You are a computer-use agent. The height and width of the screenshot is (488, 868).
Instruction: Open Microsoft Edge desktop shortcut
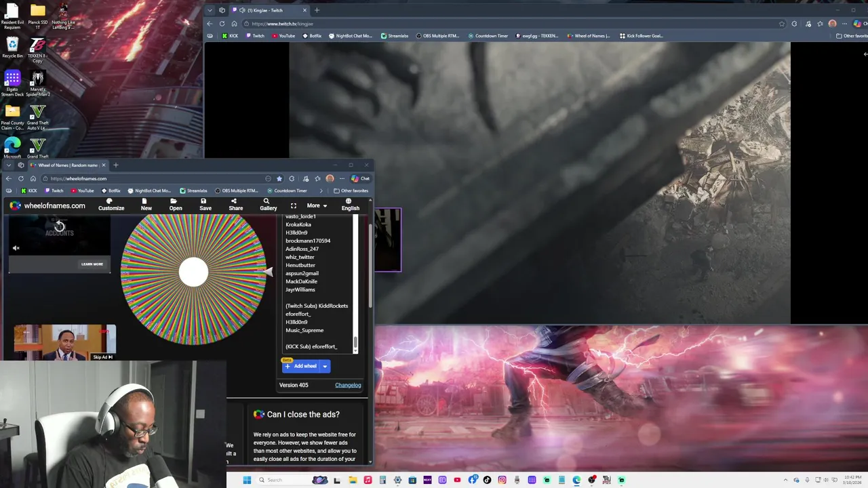click(x=12, y=148)
